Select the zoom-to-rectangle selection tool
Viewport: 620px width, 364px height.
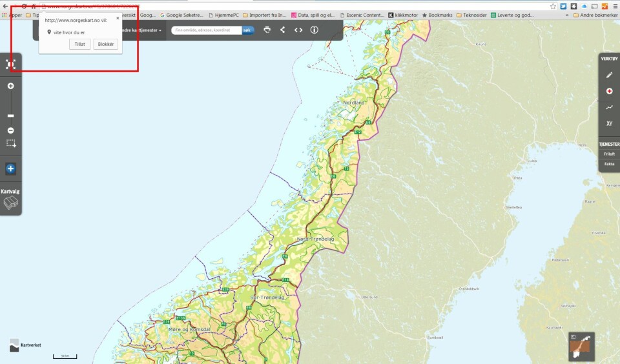[x=11, y=144]
